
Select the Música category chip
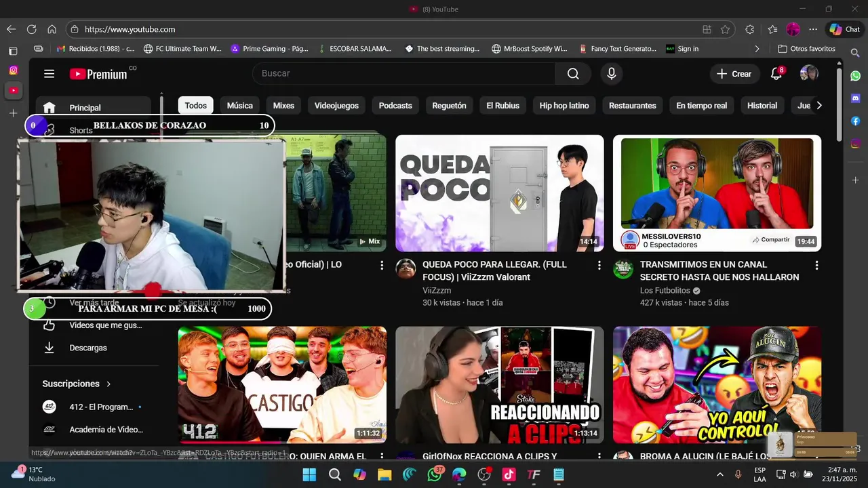239,106
